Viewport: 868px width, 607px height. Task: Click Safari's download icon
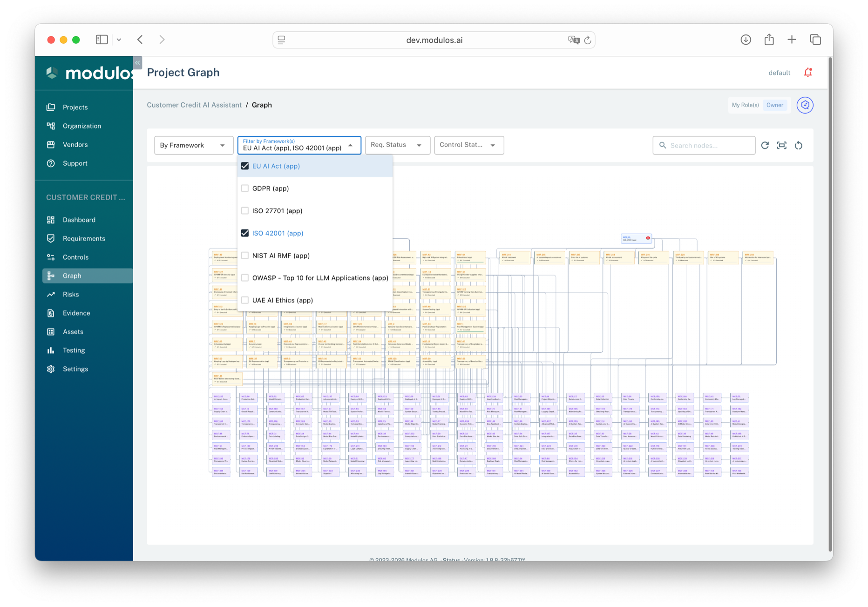(746, 40)
